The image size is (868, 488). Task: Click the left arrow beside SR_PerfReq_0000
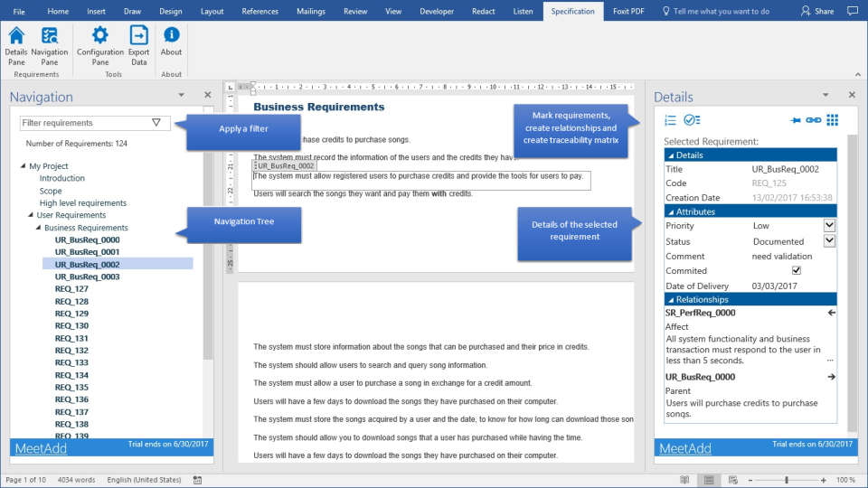click(x=831, y=313)
